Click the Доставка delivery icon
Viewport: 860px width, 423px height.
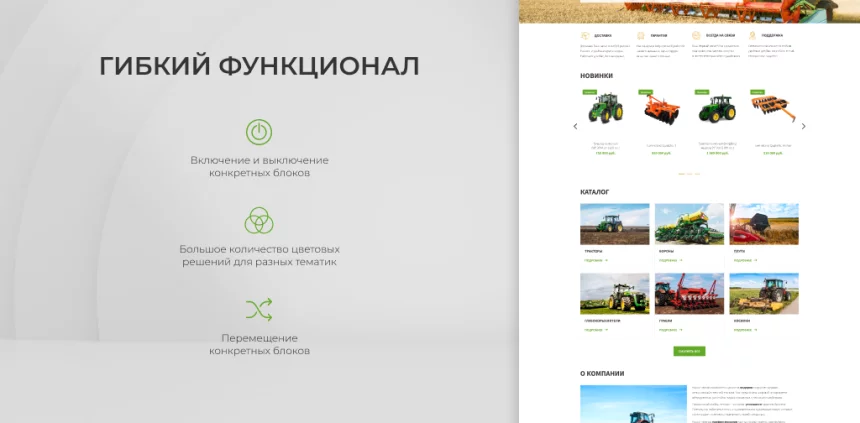point(585,35)
